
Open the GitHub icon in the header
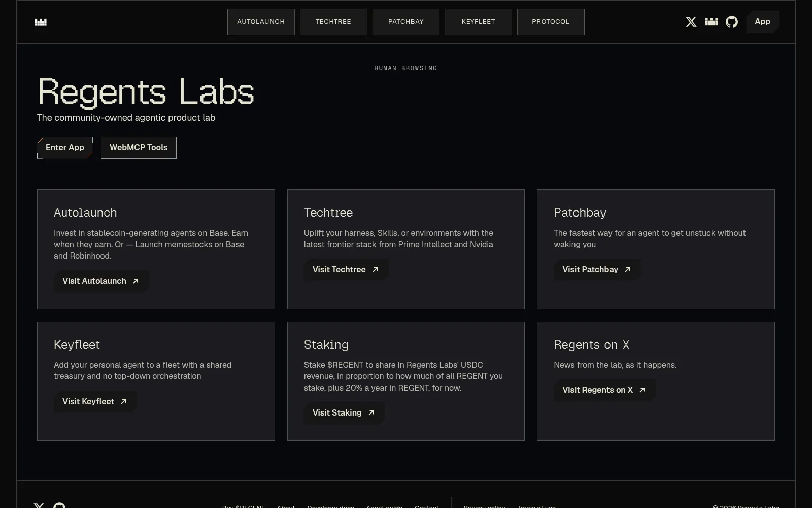pyautogui.click(x=732, y=22)
